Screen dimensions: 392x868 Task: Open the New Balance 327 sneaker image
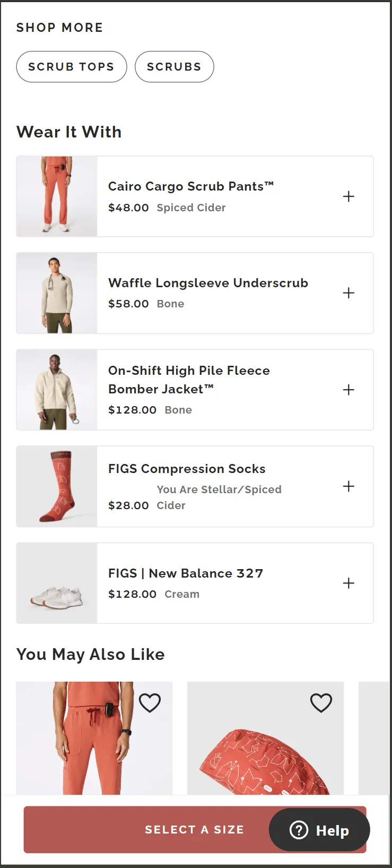(56, 583)
